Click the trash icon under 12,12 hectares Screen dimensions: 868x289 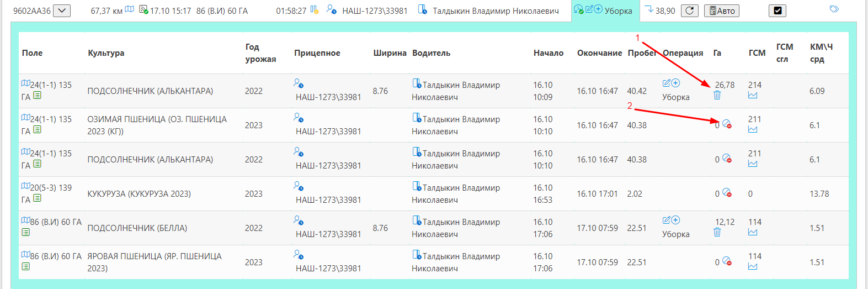point(717,233)
